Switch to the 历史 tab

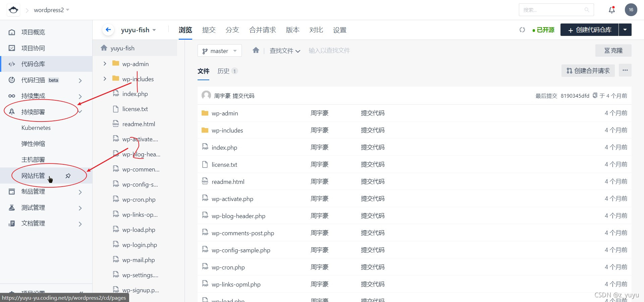point(223,71)
